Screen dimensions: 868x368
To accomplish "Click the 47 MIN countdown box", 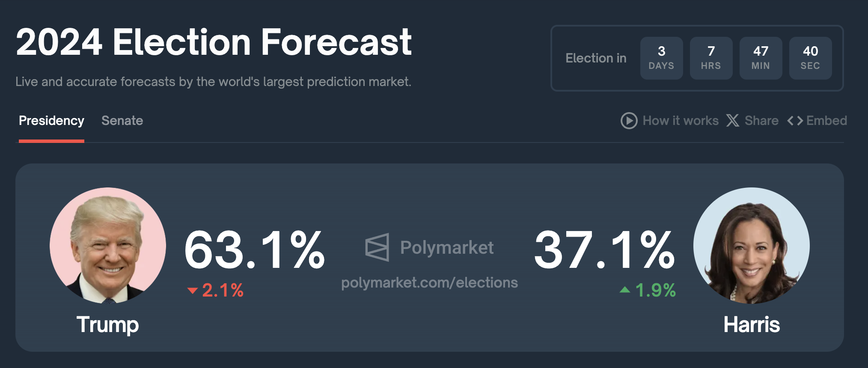I will click(761, 58).
